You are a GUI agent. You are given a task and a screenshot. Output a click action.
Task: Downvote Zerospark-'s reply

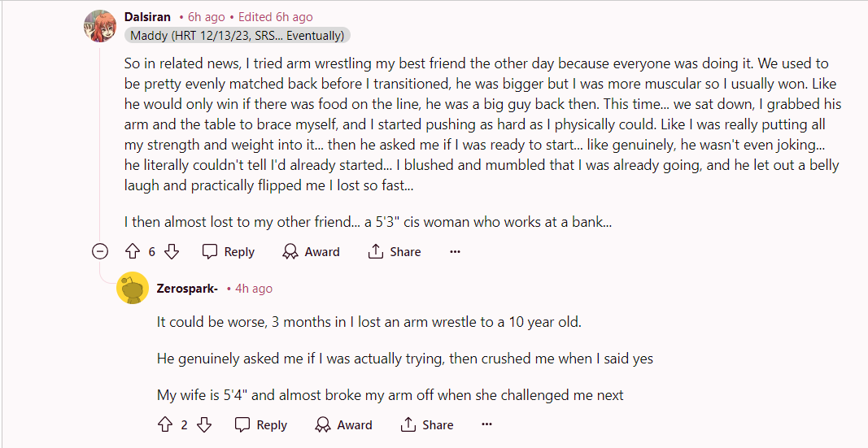click(x=204, y=425)
